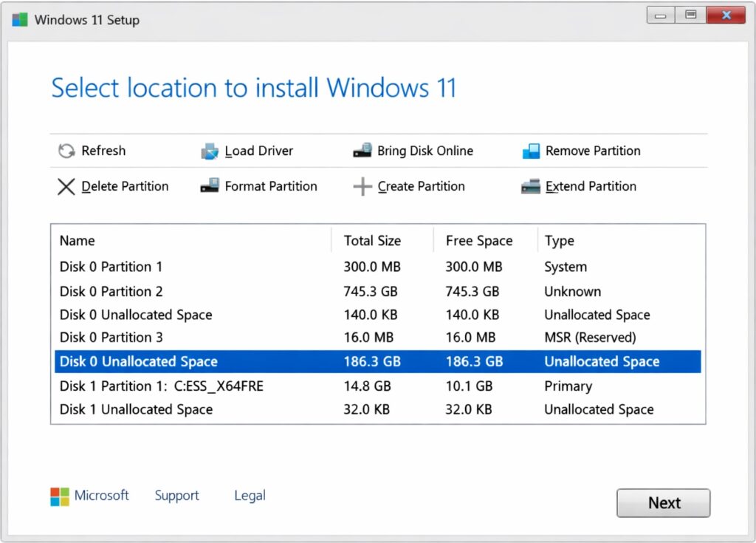This screenshot has width=756, height=543.
Task: Choose the Remove Partition label
Action: [x=593, y=151]
